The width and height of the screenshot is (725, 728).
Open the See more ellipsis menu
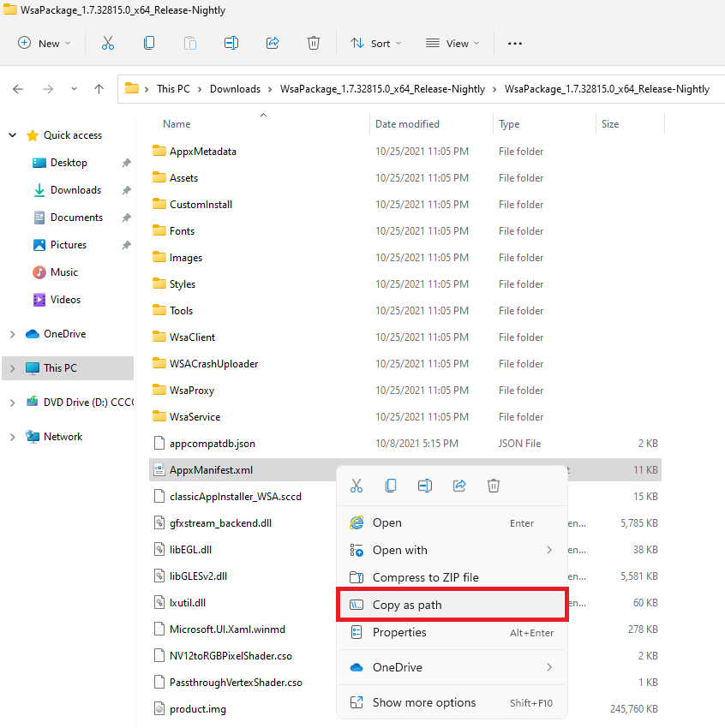(514, 43)
